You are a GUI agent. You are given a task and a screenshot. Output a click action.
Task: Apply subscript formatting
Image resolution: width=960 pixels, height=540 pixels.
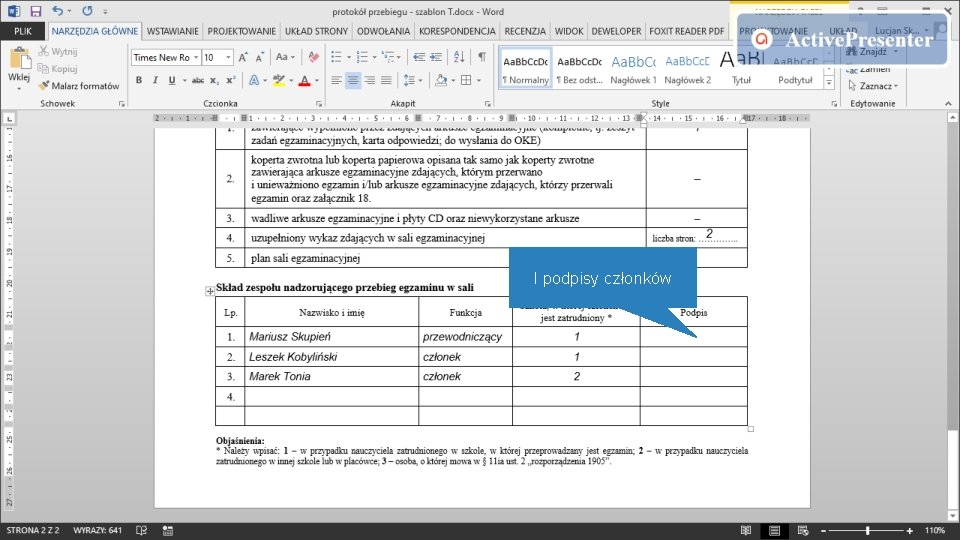(214, 80)
